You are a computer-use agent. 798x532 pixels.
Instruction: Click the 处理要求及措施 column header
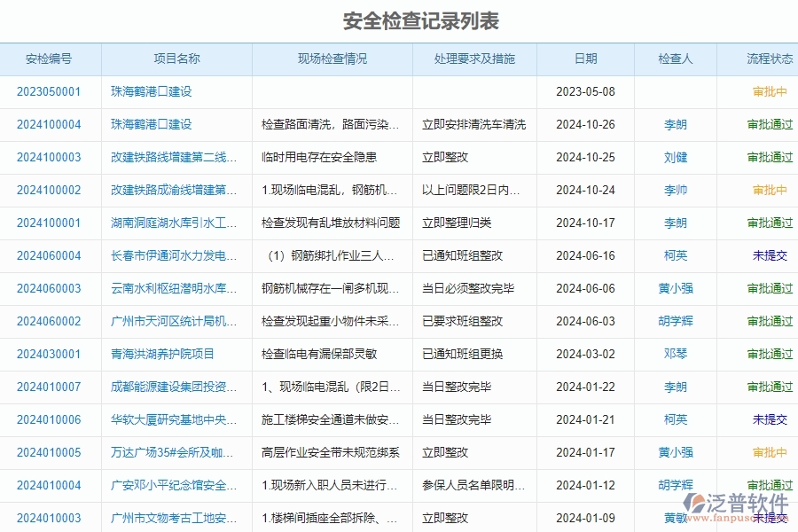coord(474,59)
